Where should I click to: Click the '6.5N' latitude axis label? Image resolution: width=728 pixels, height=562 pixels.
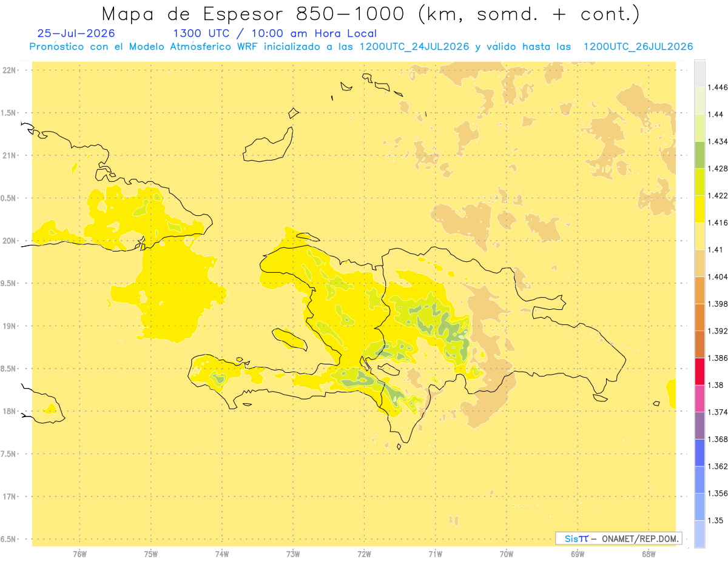point(9,540)
